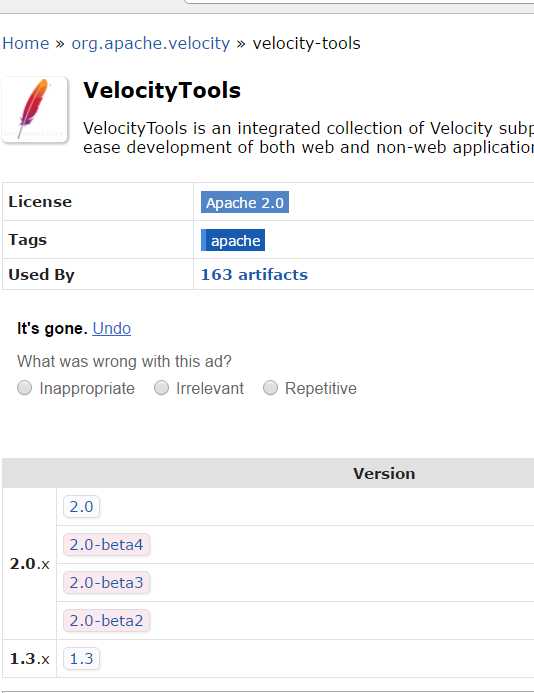Select the Inappropriate radio button
The width and height of the screenshot is (534, 693).
pos(25,388)
